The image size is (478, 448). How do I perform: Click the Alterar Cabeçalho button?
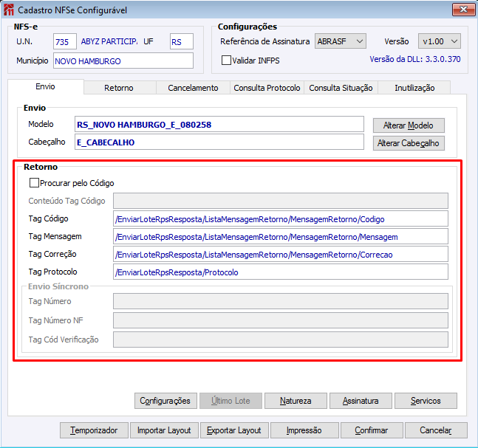409,143
